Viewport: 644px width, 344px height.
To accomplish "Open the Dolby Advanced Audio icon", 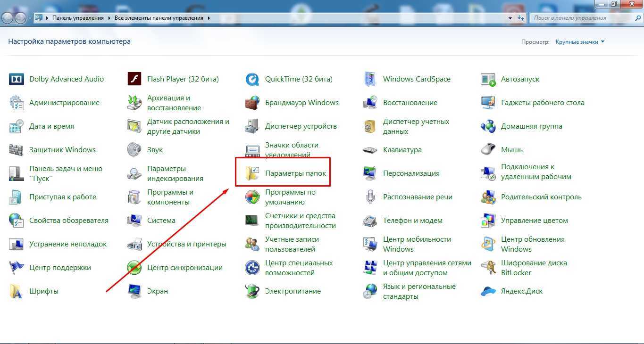I will coord(17,79).
